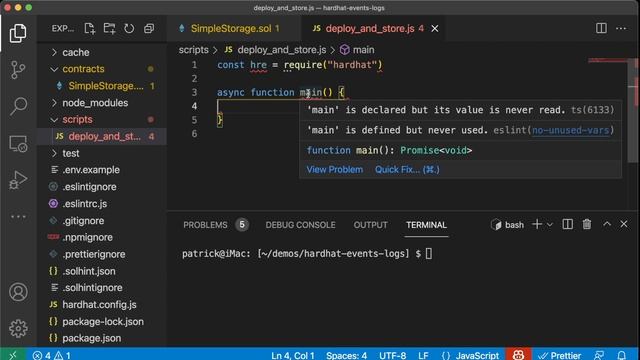The image size is (640, 360).
Task: Switch to the OUTPUT panel tab
Action: pyautogui.click(x=370, y=225)
